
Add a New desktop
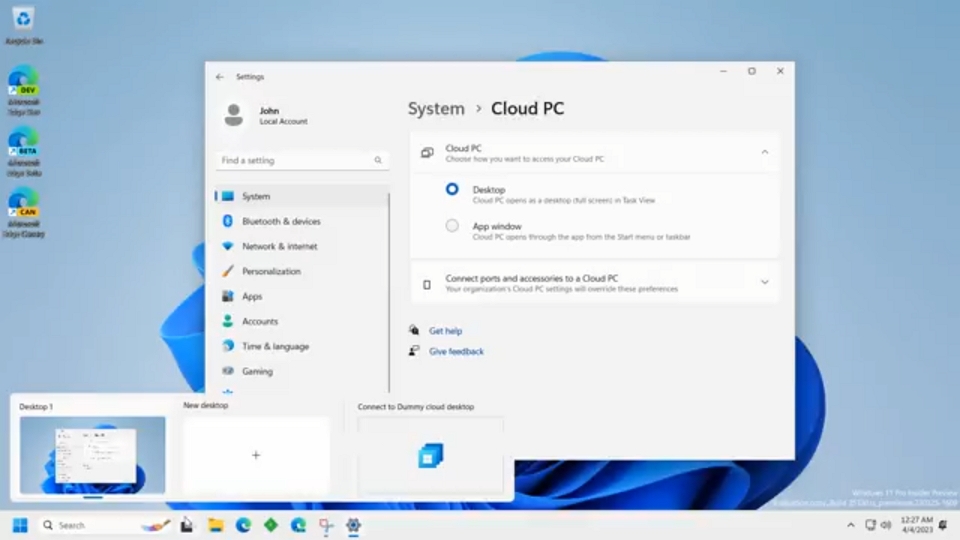click(x=256, y=455)
